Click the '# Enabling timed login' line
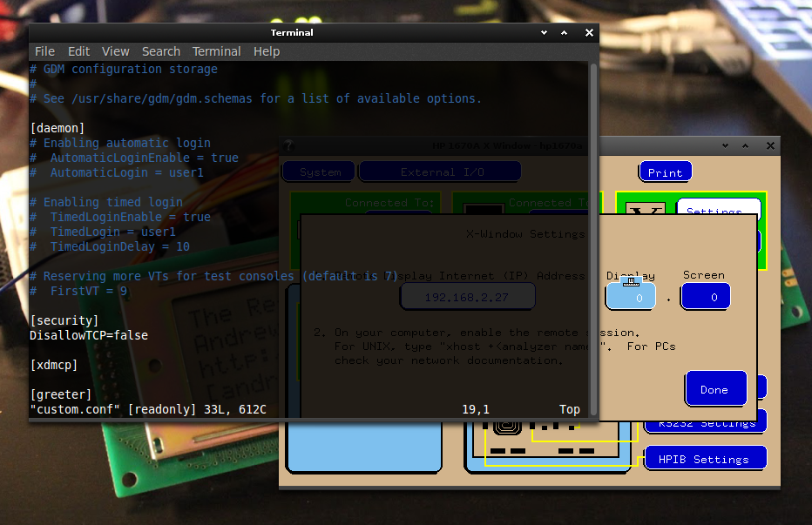 click(106, 202)
